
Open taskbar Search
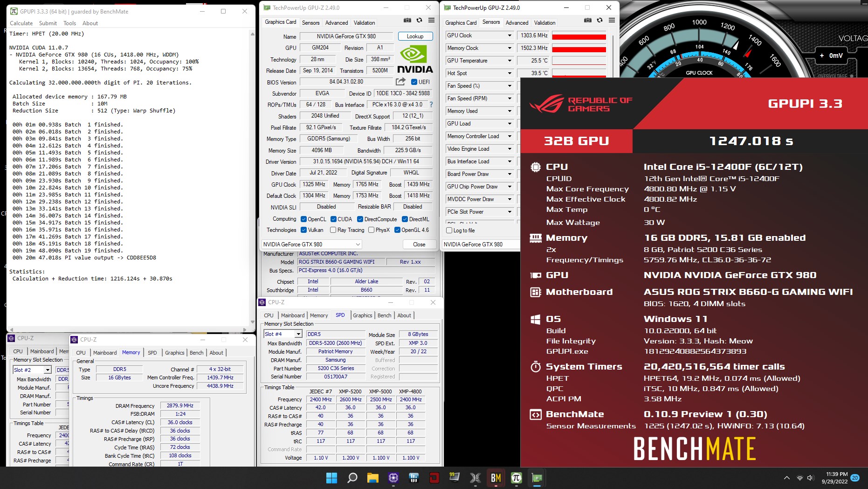352,478
